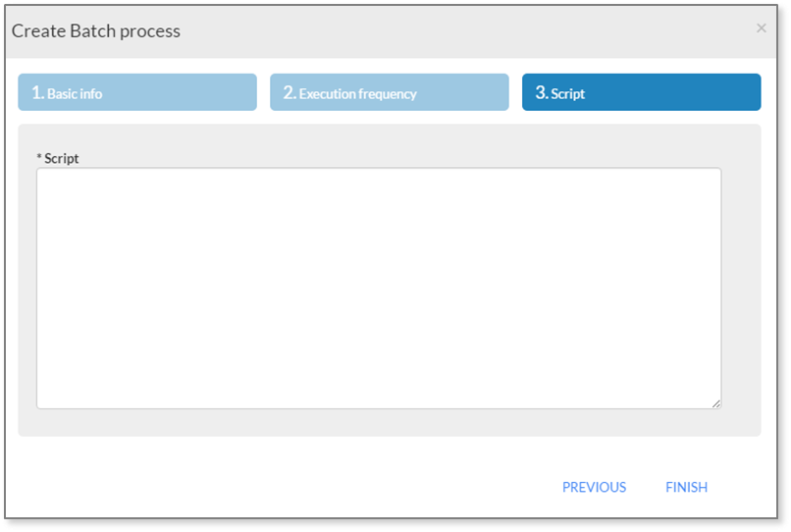Select the highlighted Script step tab
Viewport: 791px width, 532px height.
tap(641, 92)
